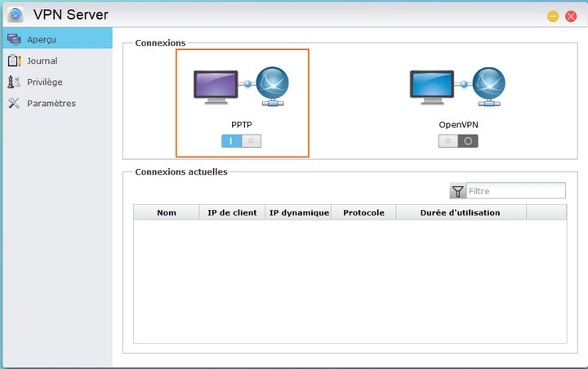Click the Paramètres tools icon
The height and width of the screenshot is (369, 588).
tap(14, 103)
